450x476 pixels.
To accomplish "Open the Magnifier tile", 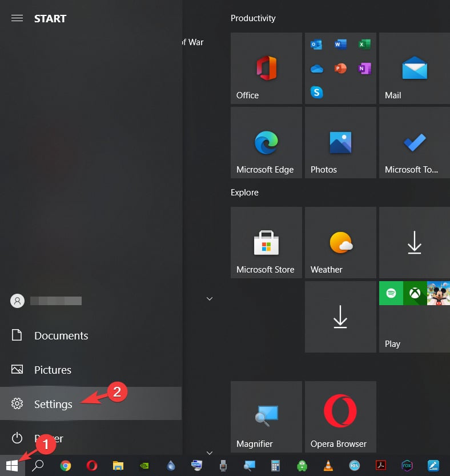I will tap(266, 417).
